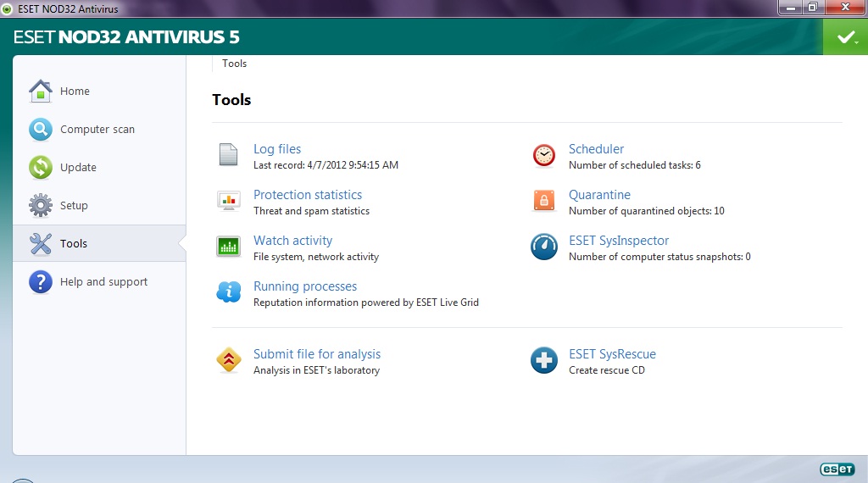Viewport: 868px width, 483px height.
Task: Open the Scheduler link
Action: (596, 149)
